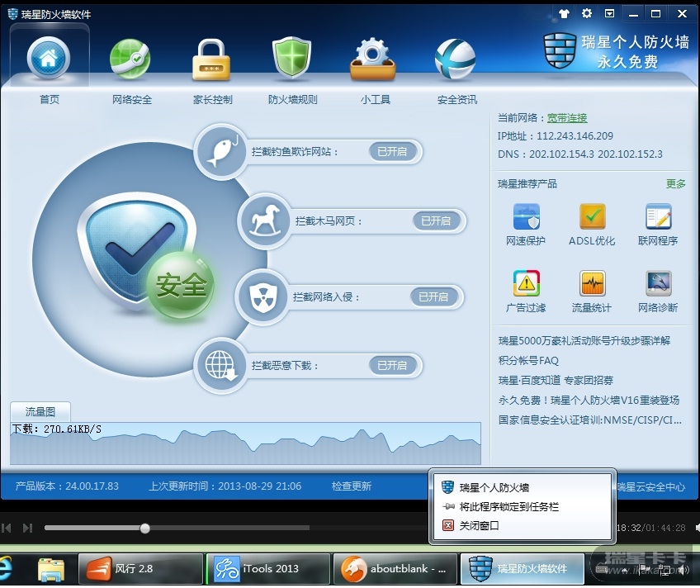Open Internet Explorer from taskbar
This screenshot has height=588, width=700.
click(x=7, y=568)
